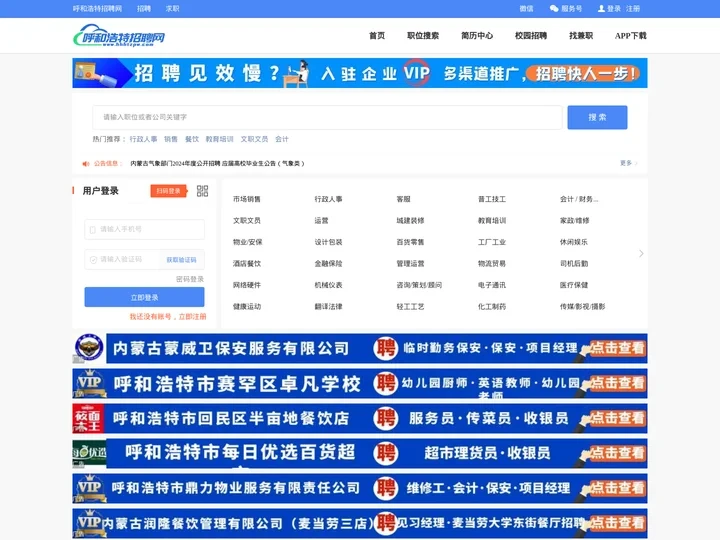Open APP下载 navigation item

[630, 35]
